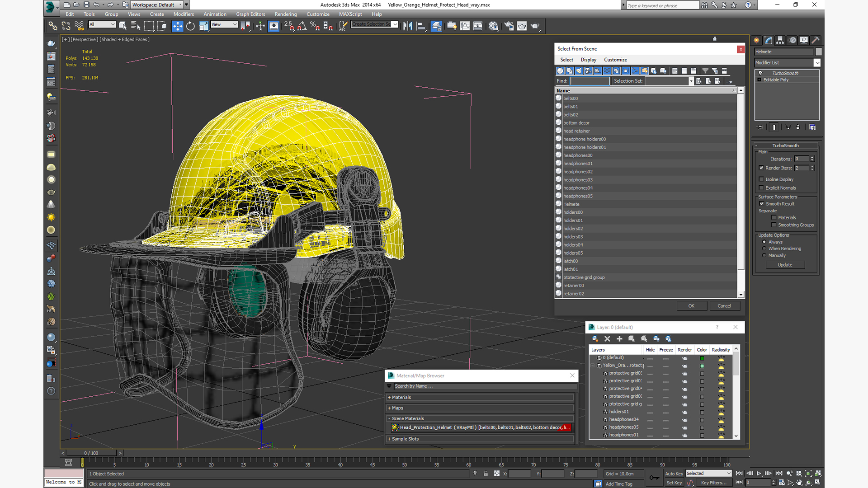Click Configure Modifier Sets icon
Viewport: 868px width, 488px height.
[x=812, y=127]
